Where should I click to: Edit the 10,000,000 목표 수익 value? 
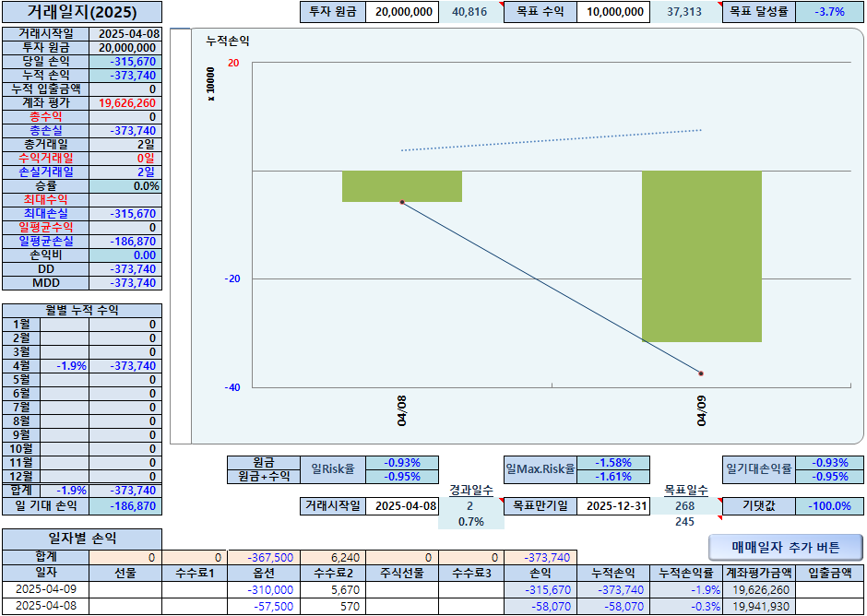click(x=613, y=12)
